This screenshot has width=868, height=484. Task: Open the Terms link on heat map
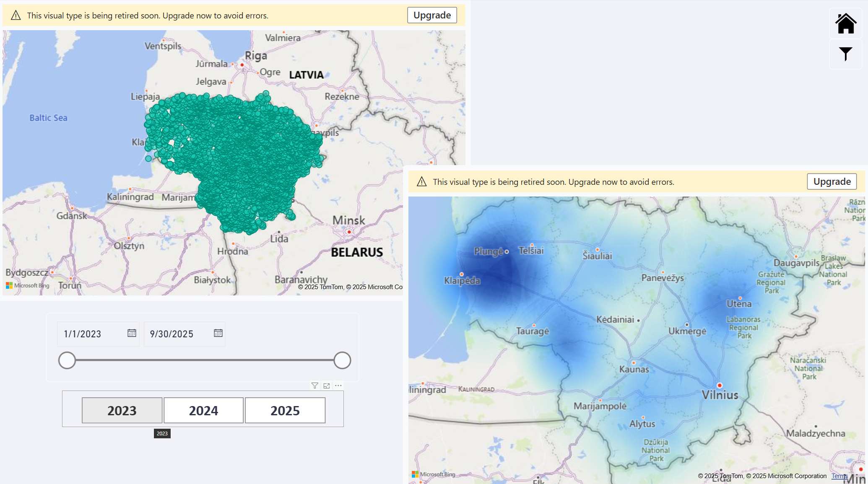(x=839, y=476)
